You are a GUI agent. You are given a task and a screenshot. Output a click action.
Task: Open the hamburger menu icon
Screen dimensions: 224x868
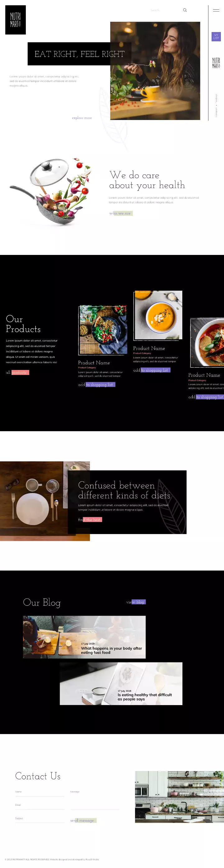216,11
